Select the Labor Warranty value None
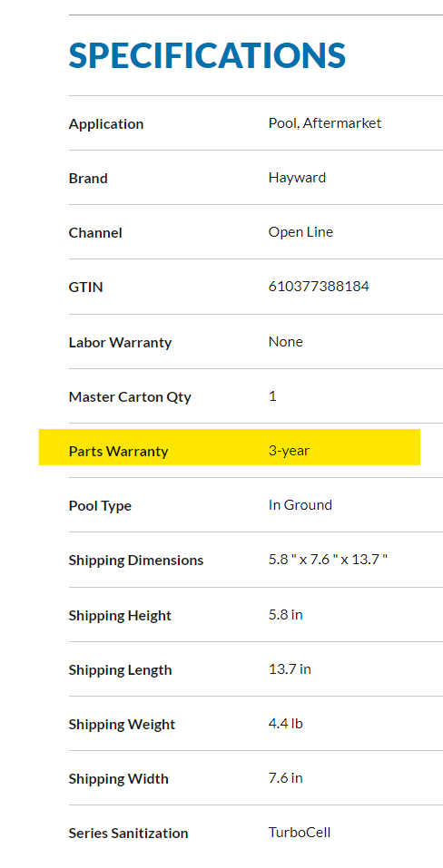Viewport: 443px width, 868px height. click(286, 342)
